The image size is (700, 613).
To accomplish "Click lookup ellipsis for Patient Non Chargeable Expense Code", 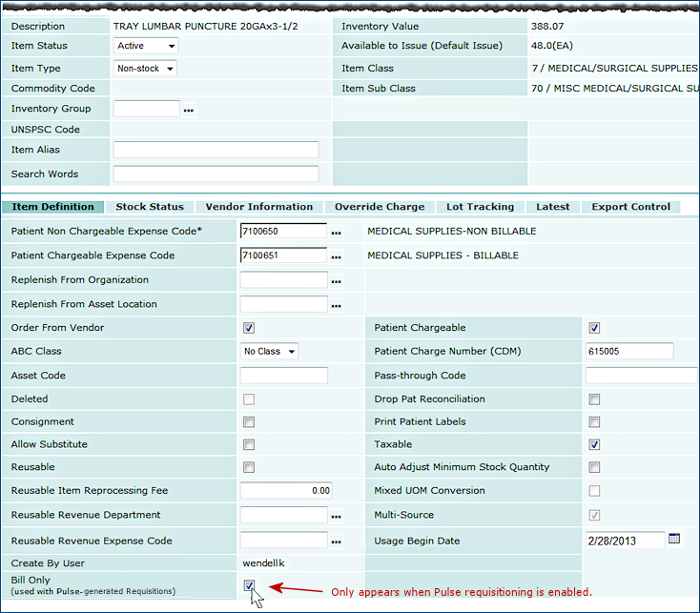I will [x=336, y=232].
